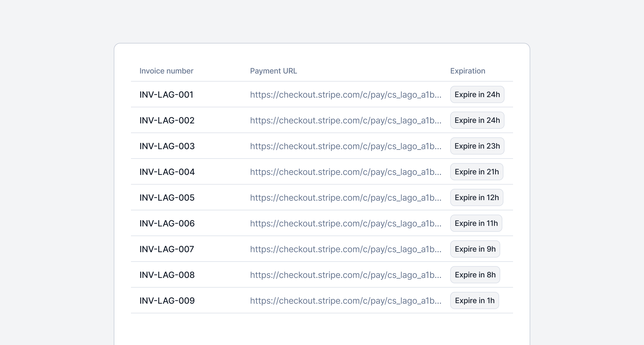Screen dimensions: 644x345
Task: Click the Expiration column header
Action: (x=468, y=71)
